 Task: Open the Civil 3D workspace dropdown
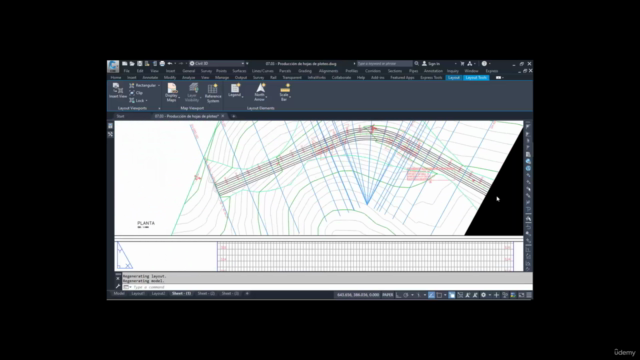(217, 64)
